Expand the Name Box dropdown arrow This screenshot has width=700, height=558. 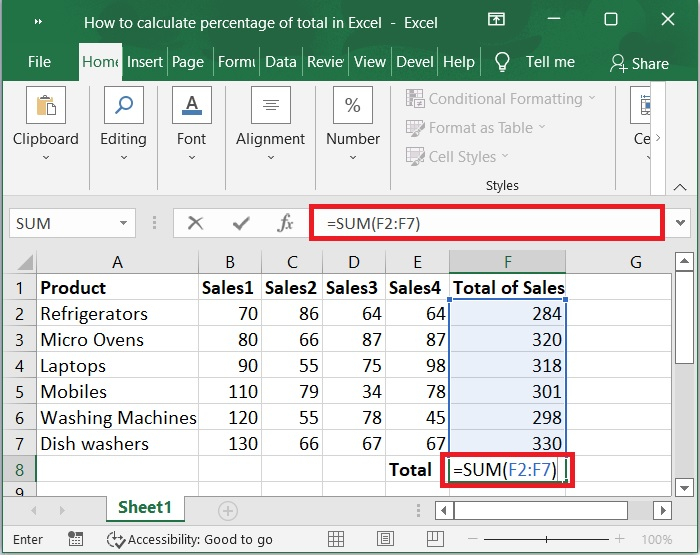pyautogui.click(x=125, y=223)
